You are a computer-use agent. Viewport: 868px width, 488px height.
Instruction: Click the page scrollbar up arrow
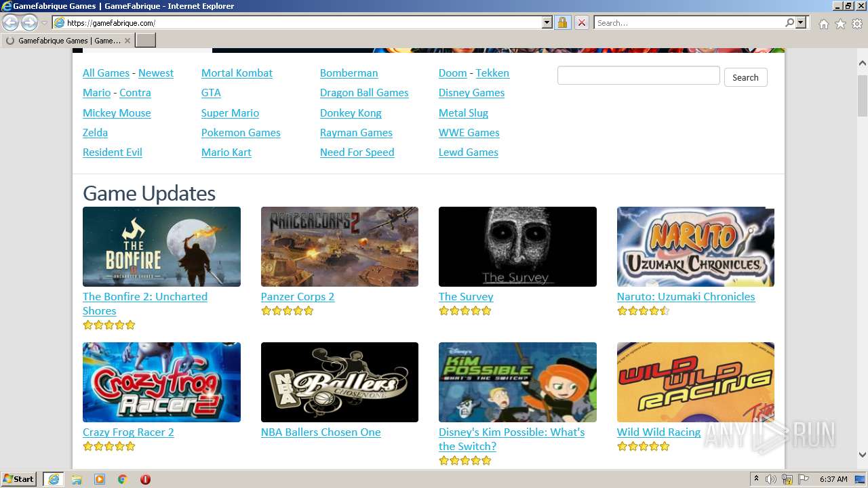[x=862, y=63]
